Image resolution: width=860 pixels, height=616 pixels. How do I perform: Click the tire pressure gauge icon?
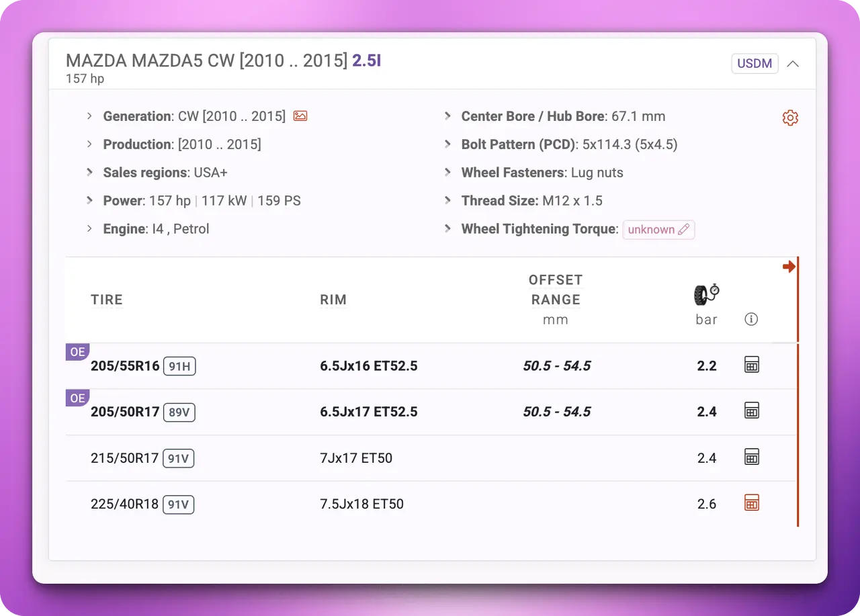point(706,295)
